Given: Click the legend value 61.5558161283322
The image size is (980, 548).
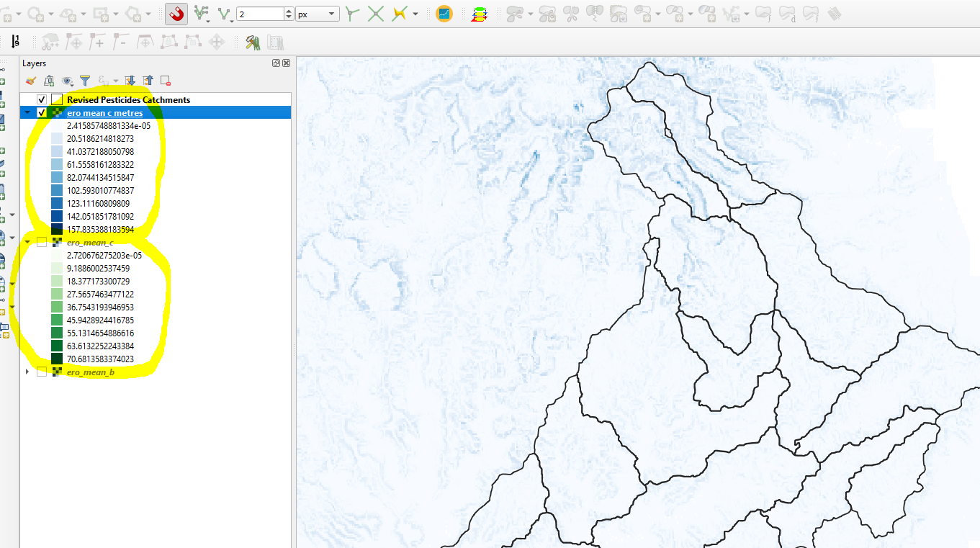Looking at the screenshot, I should 100,165.
